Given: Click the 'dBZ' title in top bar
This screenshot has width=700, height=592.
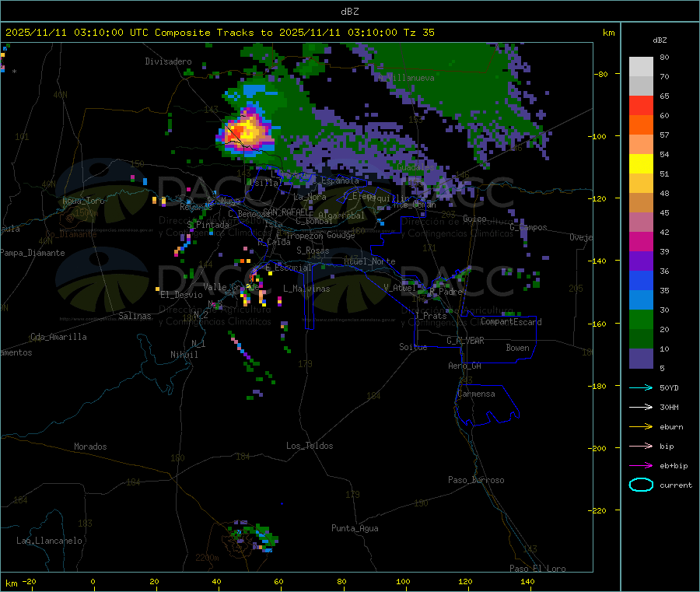Looking at the screenshot, I should tap(349, 12).
